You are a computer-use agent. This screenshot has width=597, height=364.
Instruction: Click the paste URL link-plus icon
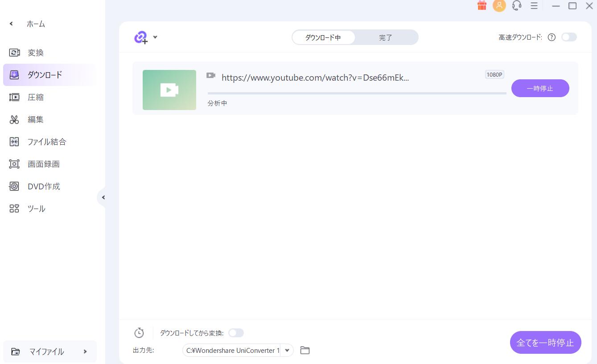click(x=141, y=37)
